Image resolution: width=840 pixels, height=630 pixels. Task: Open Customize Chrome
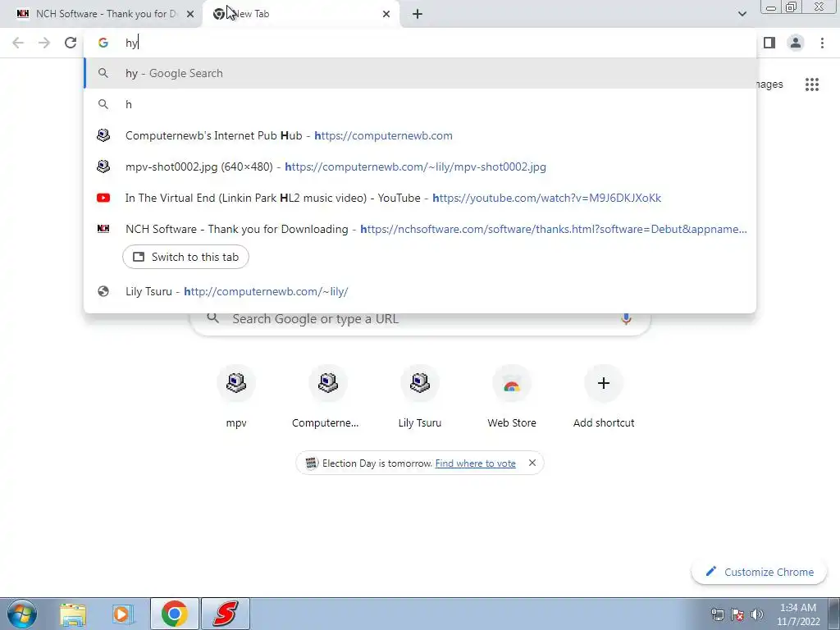759,572
